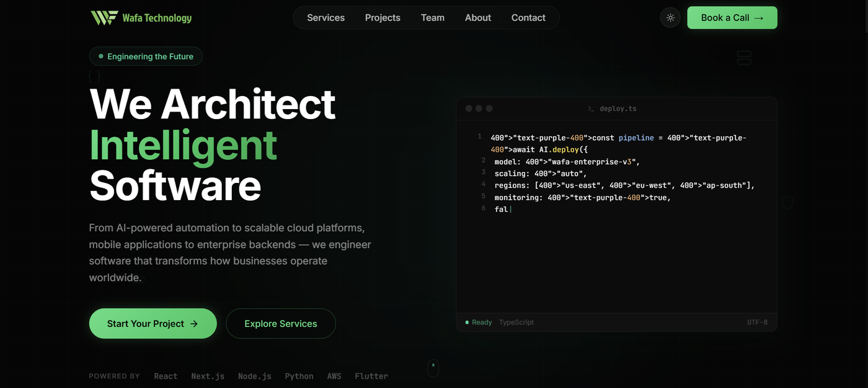The image size is (868, 388).
Task: Open the Services nav item
Action: click(x=325, y=18)
